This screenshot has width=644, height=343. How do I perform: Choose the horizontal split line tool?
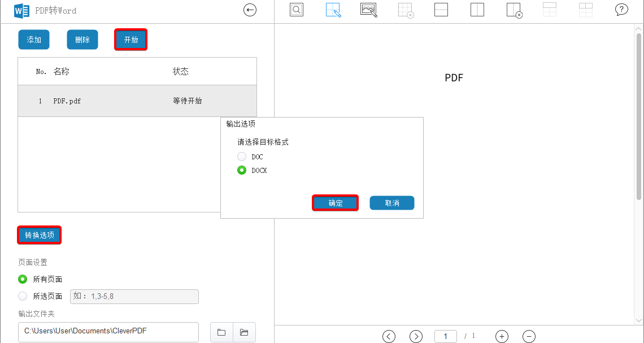(x=441, y=10)
